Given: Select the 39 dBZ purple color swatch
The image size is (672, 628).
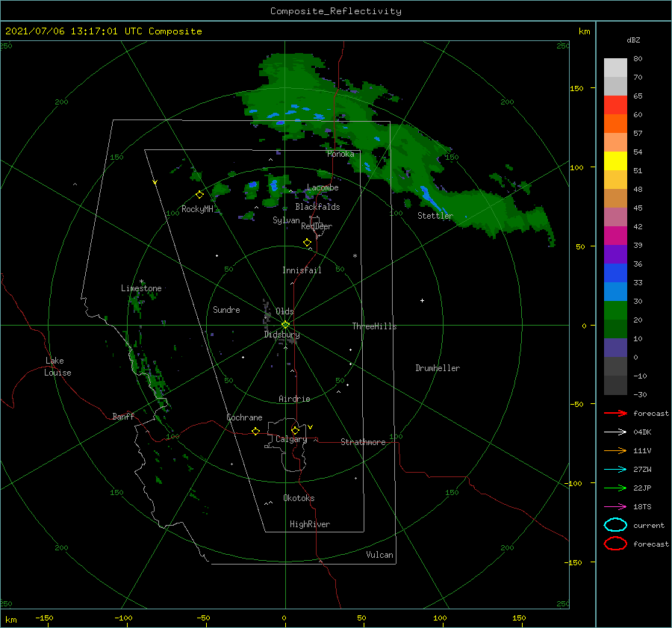Looking at the screenshot, I should [615, 254].
